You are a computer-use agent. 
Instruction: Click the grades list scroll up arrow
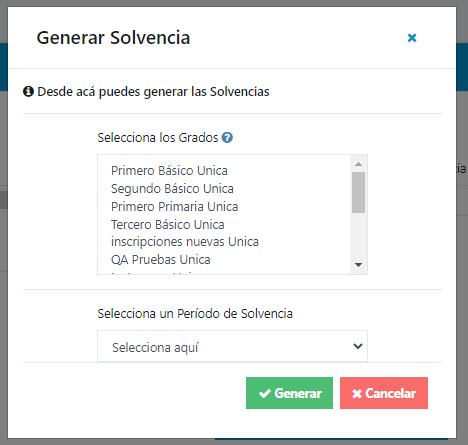(359, 164)
